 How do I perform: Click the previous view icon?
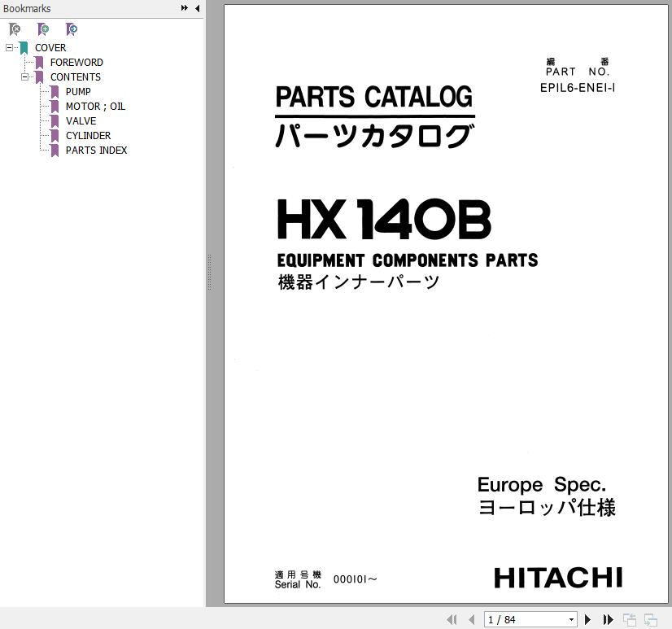tap(630, 620)
